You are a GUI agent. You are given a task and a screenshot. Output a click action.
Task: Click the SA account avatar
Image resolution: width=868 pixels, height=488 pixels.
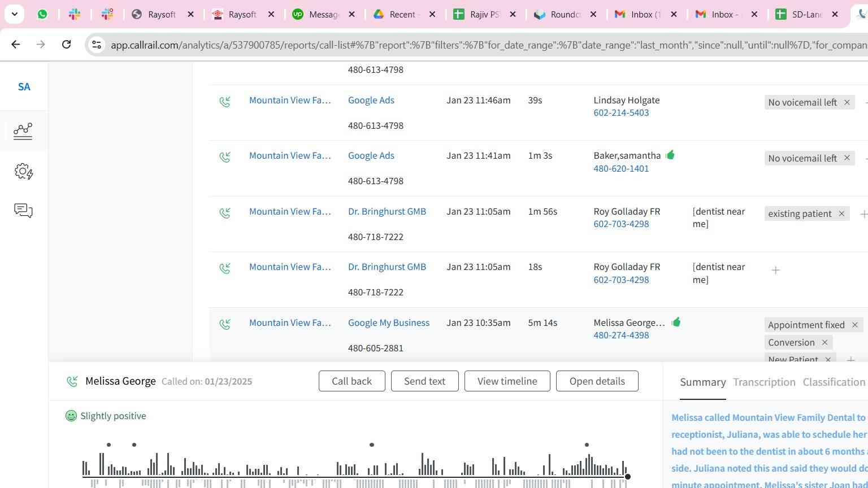[x=24, y=86]
